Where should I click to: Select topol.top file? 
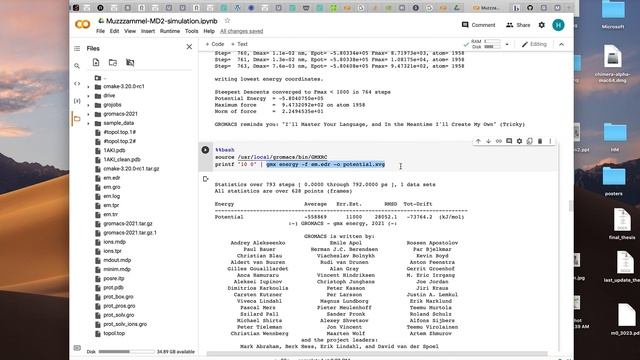(114, 333)
